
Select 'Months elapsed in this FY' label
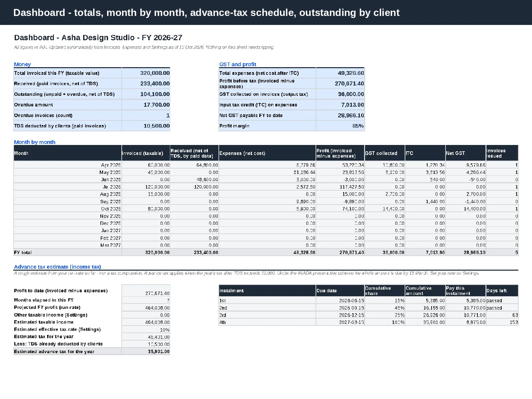pos(44,300)
